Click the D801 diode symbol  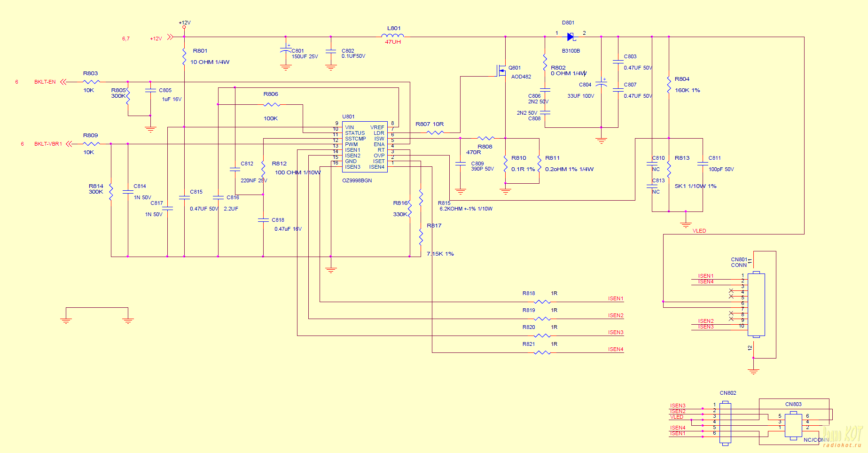571,37
